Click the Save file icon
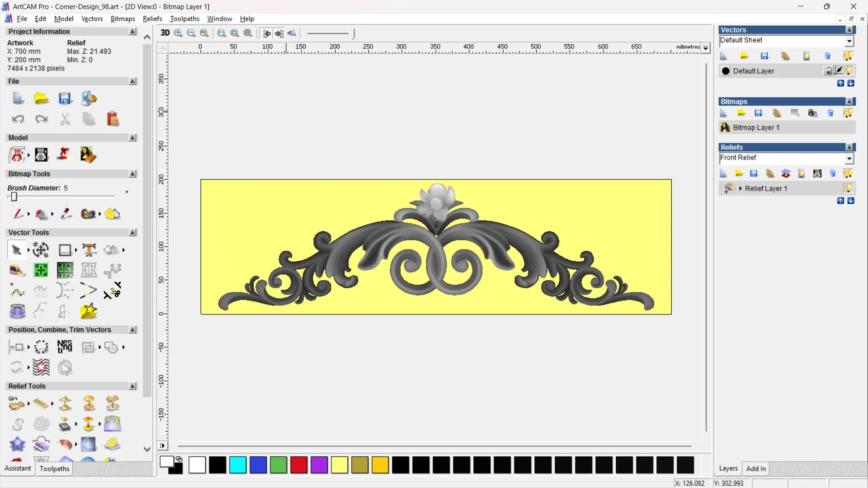Viewport: 868px width, 488px height. pyautogui.click(x=65, y=99)
